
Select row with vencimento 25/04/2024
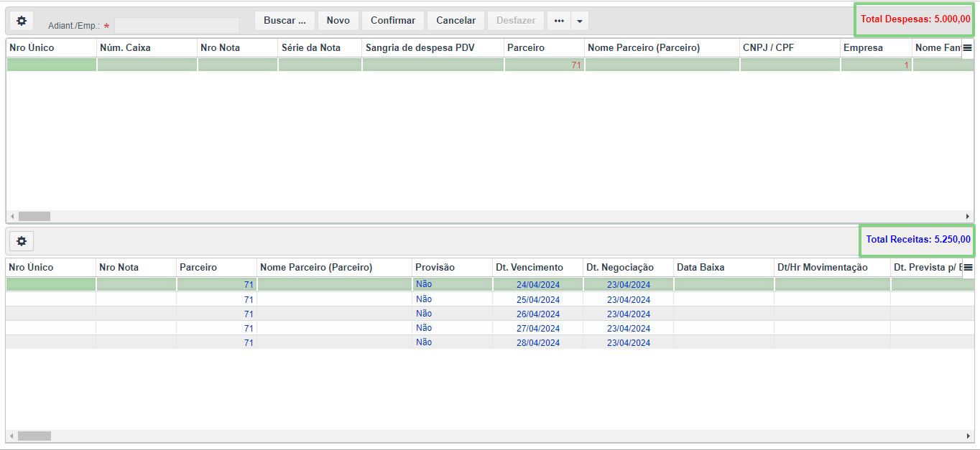pos(489,299)
